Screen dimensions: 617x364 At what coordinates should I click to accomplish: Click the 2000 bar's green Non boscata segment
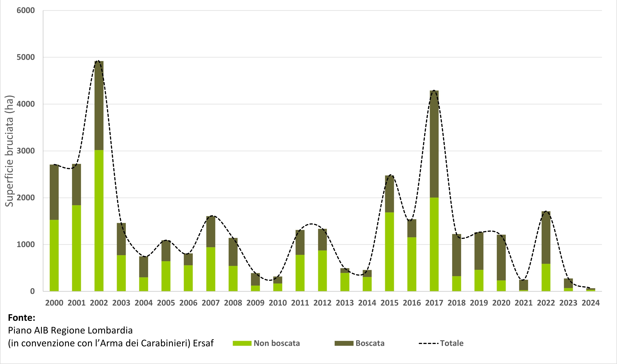(54, 256)
